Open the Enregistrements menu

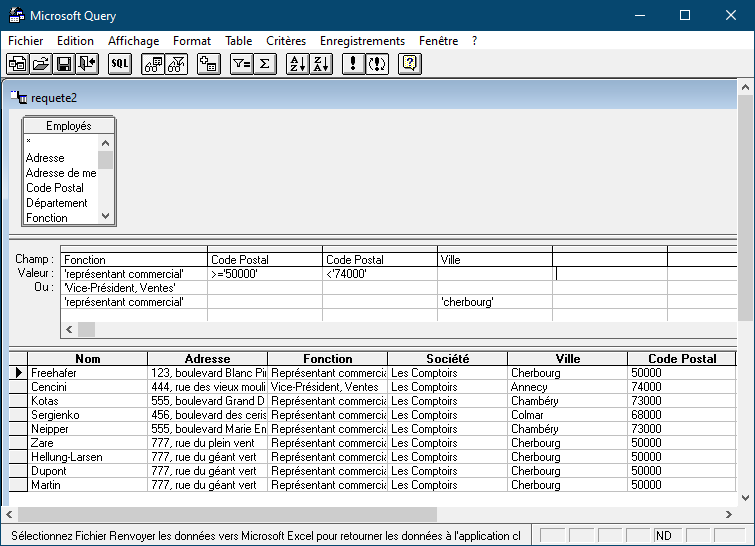coord(362,41)
